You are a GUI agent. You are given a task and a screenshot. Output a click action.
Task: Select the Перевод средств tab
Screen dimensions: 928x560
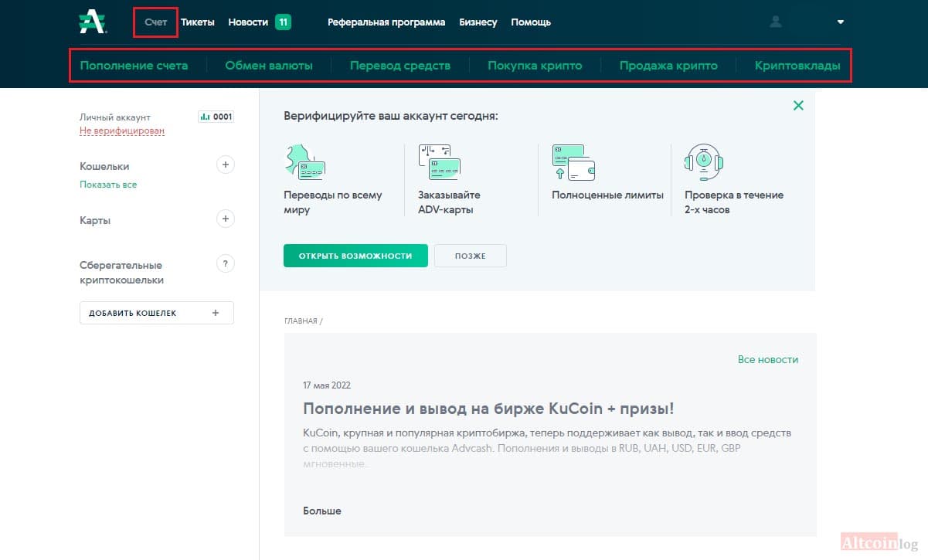[x=400, y=66]
